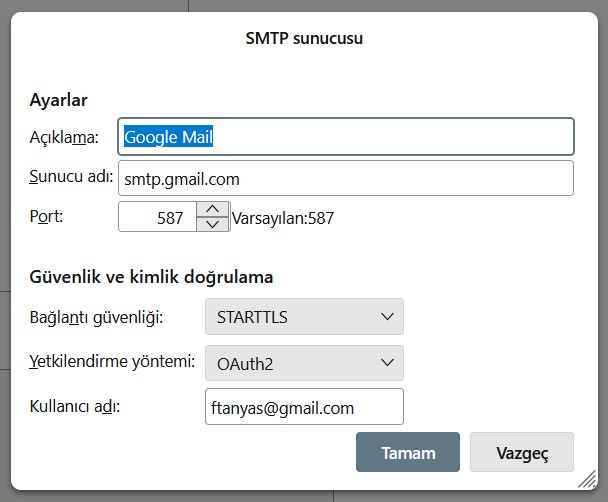Click the Güvenlik ve kimlik doğrulama heading

pyautogui.click(x=152, y=276)
